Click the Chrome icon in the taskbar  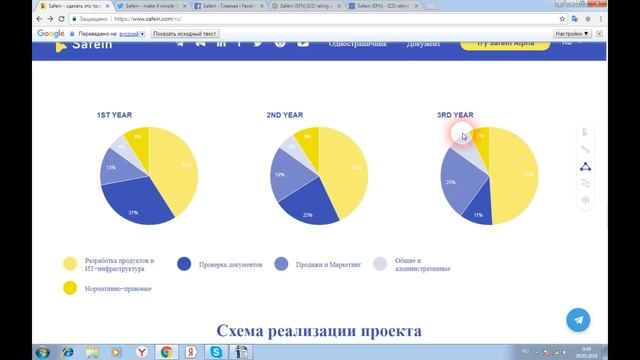pyautogui.click(x=166, y=352)
